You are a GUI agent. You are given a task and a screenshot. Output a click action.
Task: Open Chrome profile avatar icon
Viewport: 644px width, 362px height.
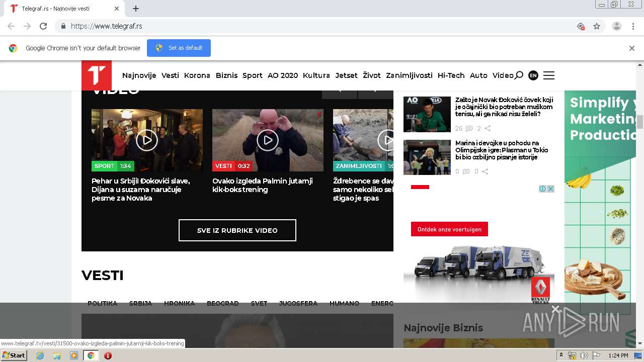[x=616, y=26]
